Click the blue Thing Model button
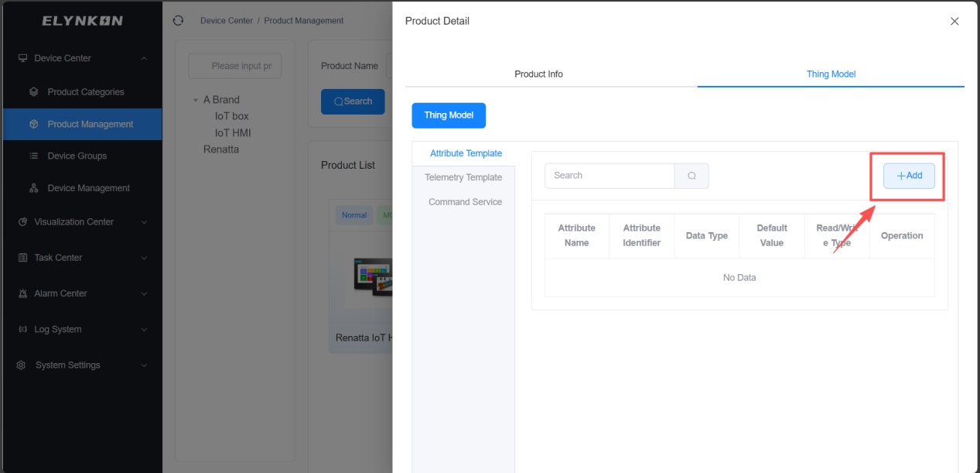 [449, 115]
